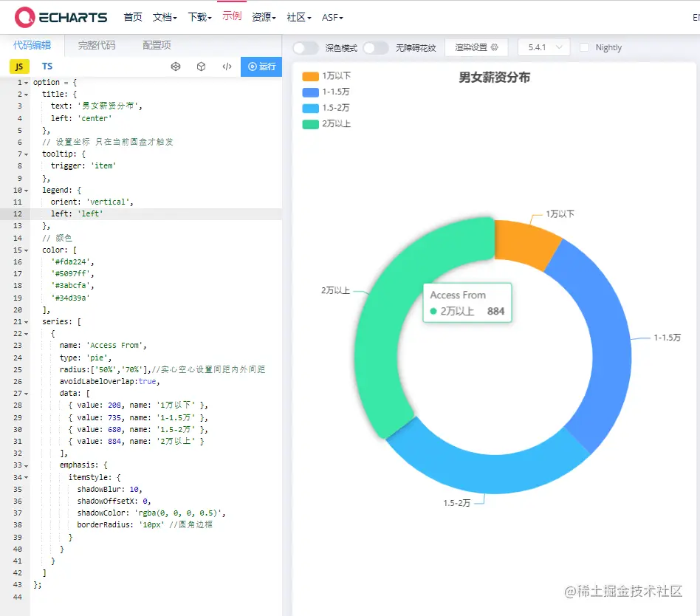Open 渲染设置 render settings
Image resolution: width=700 pixels, height=616 pixels.
coord(476,47)
